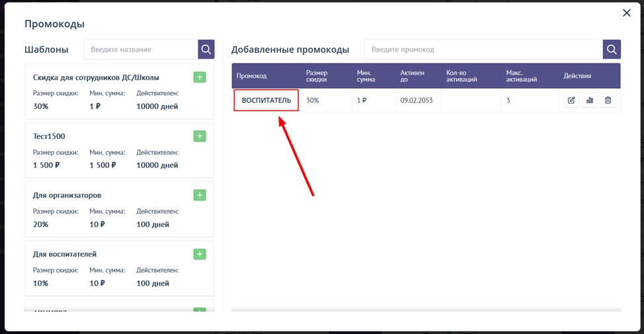
Task: Click the template search magnifier button
Action: [x=206, y=50]
